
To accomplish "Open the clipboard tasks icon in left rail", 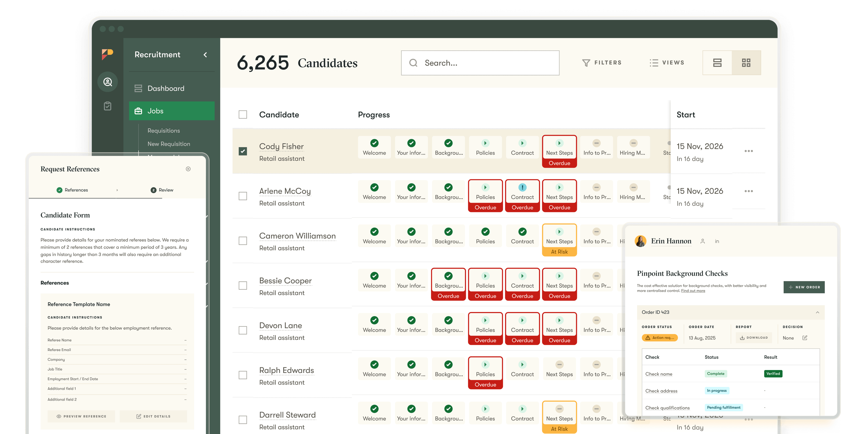I will click(x=107, y=106).
